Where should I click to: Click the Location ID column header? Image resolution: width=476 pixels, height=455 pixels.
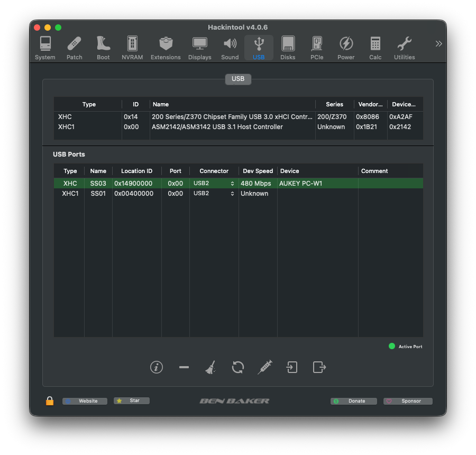(x=136, y=171)
